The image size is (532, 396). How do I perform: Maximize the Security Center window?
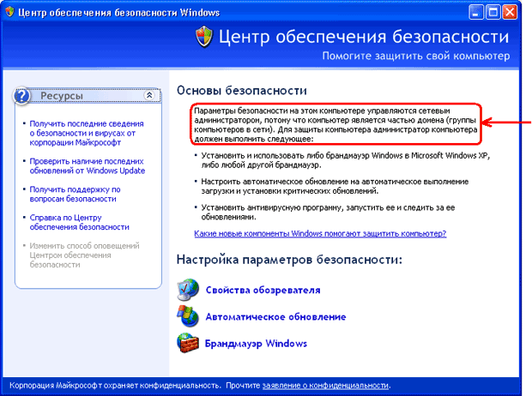[x=493, y=12]
